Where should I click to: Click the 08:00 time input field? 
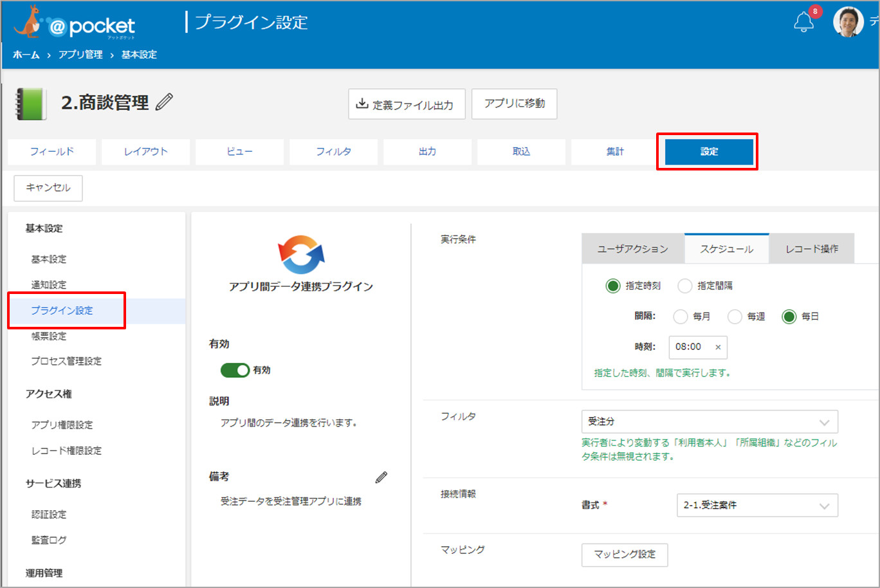click(x=698, y=347)
